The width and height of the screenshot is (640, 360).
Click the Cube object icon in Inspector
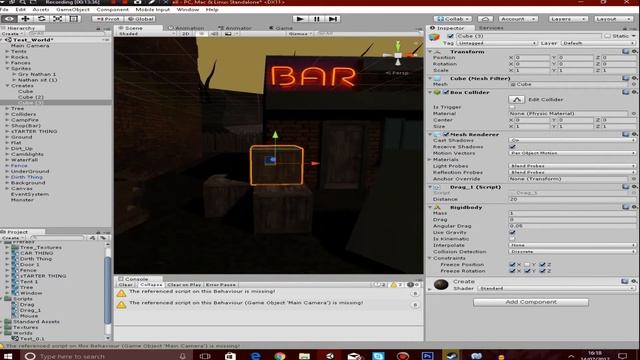click(x=434, y=37)
